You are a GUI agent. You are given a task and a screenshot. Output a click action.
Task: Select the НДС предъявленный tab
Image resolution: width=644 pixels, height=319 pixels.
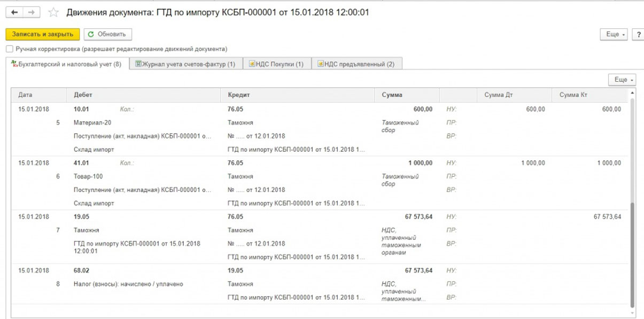click(x=356, y=64)
